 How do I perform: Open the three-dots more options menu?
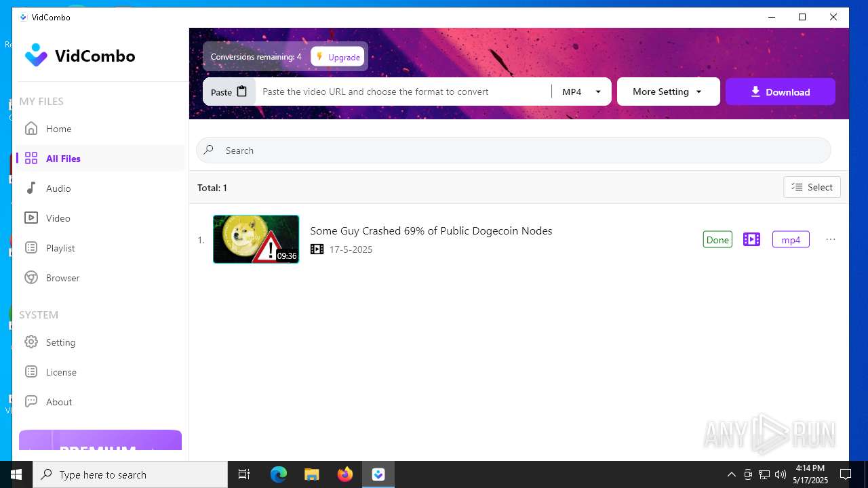[830, 239]
